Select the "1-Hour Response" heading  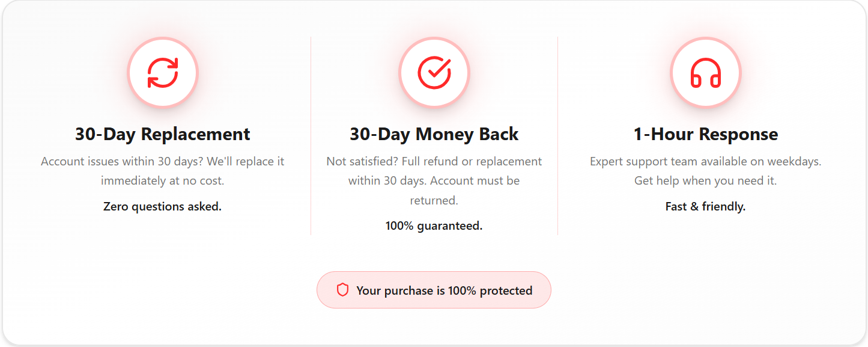pos(706,134)
